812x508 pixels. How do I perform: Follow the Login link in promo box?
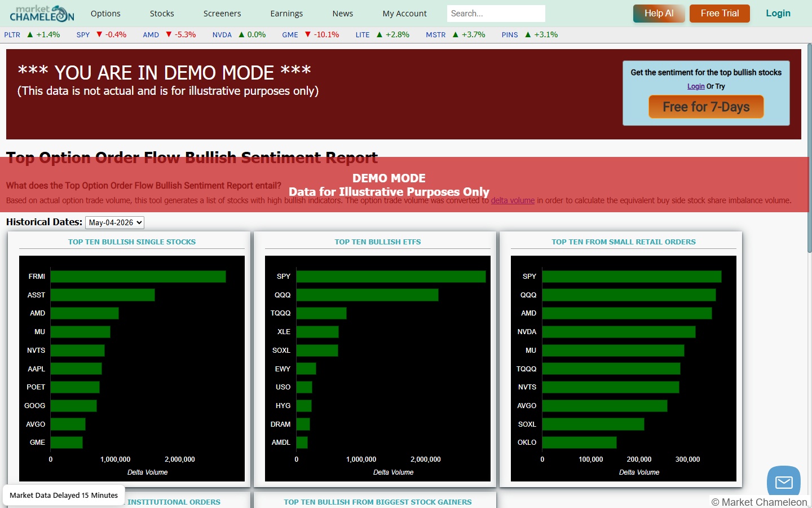pyautogui.click(x=696, y=86)
